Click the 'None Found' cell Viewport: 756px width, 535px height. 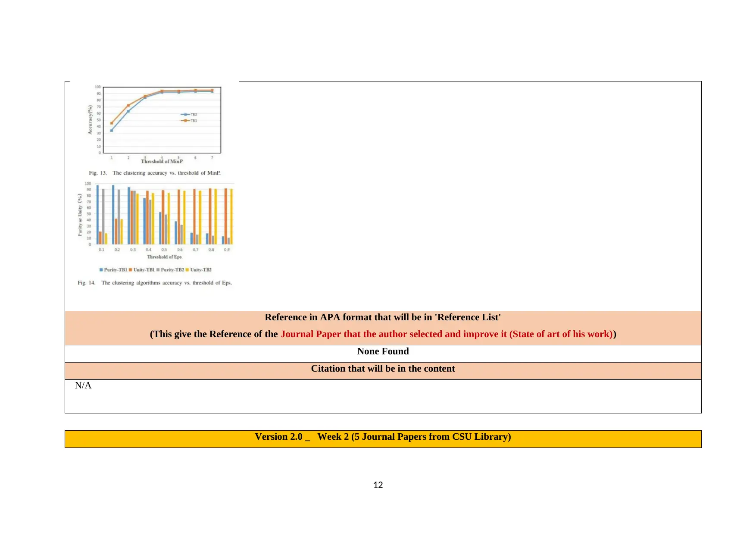click(x=383, y=354)
